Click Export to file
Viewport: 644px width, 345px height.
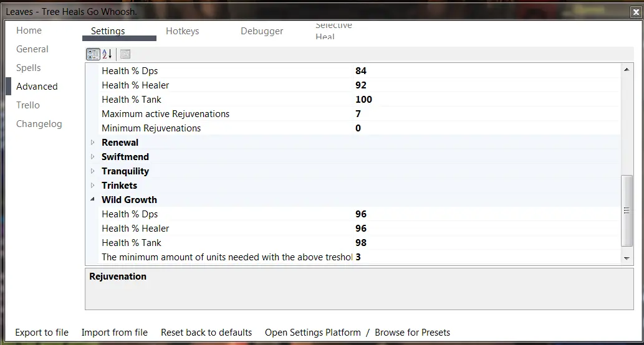(x=42, y=333)
